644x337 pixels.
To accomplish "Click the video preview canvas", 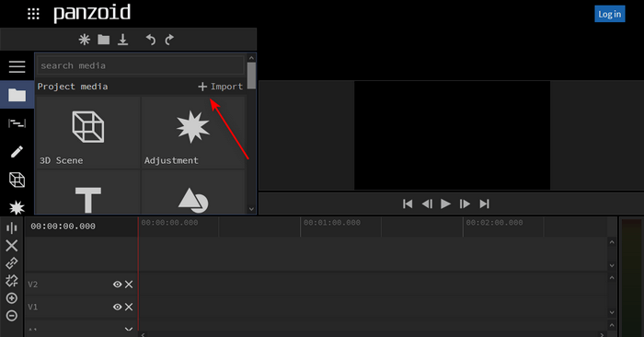I will [453, 135].
